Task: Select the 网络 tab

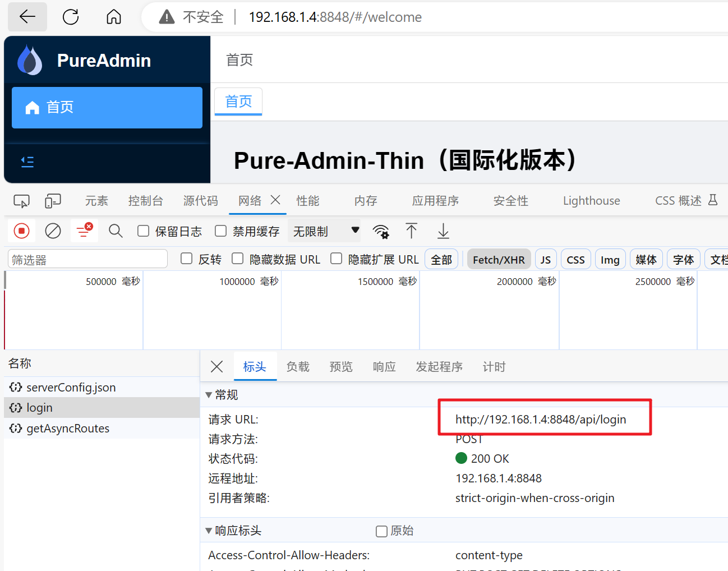Action: (x=250, y=201)
